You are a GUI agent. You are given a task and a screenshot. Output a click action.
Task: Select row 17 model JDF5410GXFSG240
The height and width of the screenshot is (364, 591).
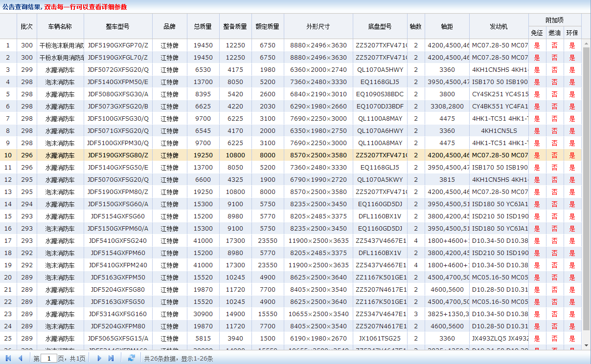tap(118, 240)
